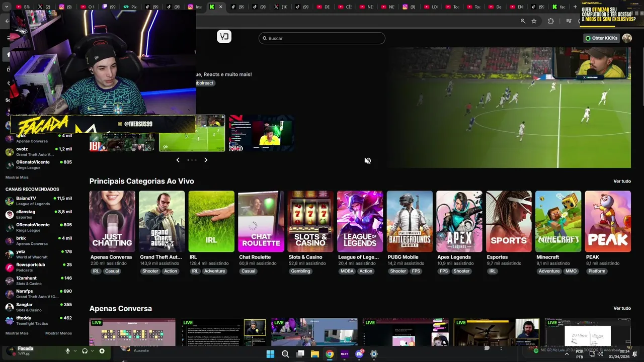Toggle Discord microphone mute
The width and height of the screenshot is (644, 362).
[x=67, y=351]
